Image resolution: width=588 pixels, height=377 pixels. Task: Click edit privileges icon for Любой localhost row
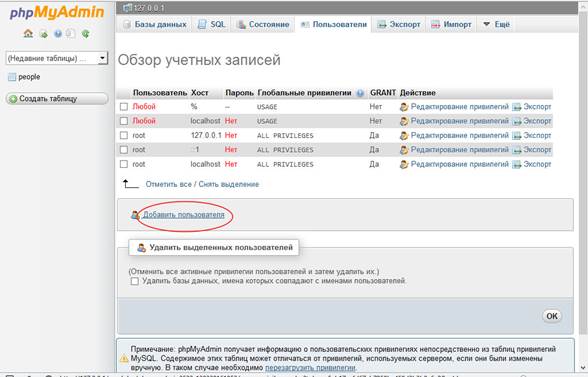404,121
